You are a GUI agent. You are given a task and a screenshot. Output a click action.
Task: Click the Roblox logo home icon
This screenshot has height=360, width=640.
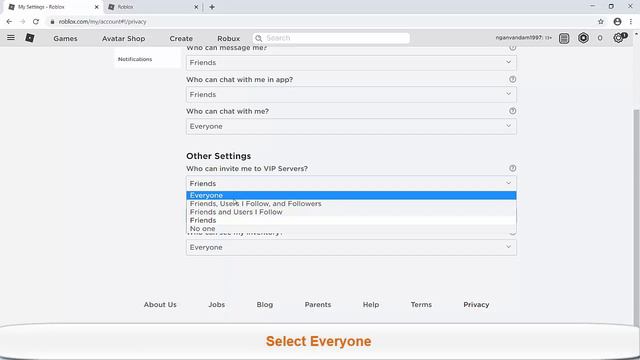(x=30, y=38)
